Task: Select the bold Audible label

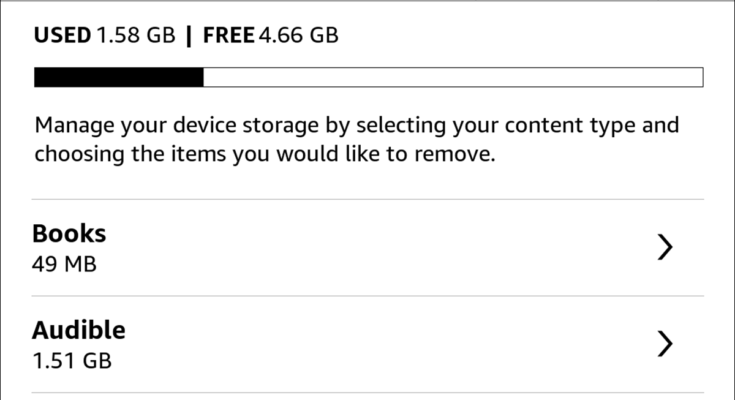Action: coord(79,330)
